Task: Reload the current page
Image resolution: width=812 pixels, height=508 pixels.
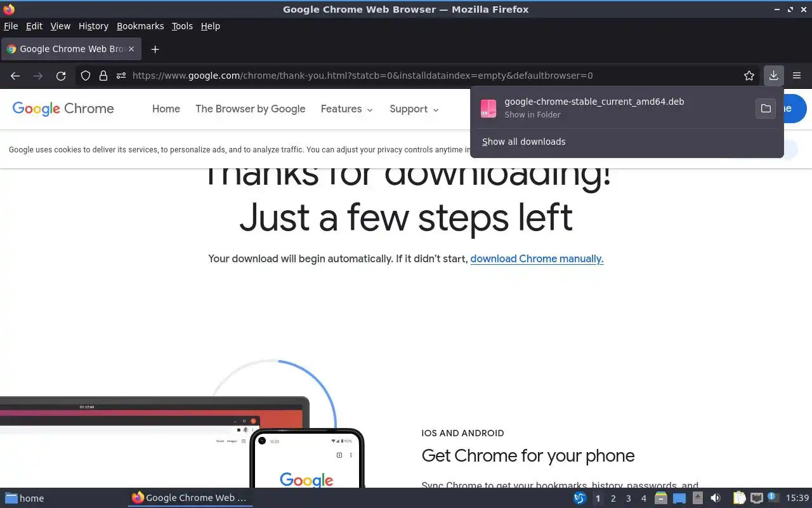Action: [x=61, y=76]
